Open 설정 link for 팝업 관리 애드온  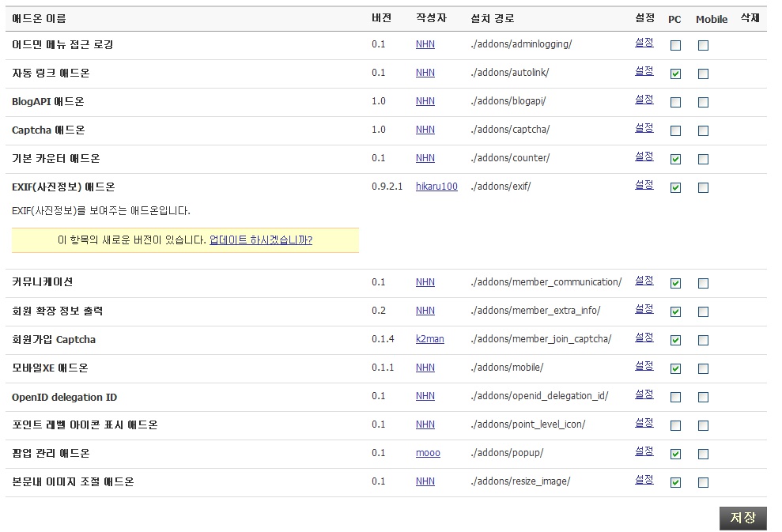(644, 451)
